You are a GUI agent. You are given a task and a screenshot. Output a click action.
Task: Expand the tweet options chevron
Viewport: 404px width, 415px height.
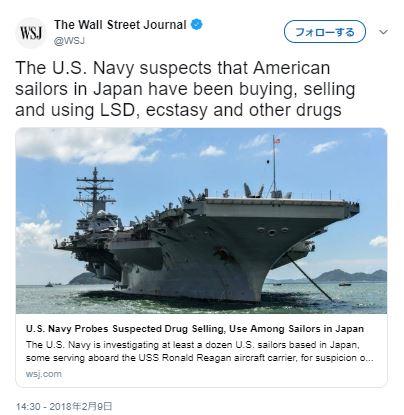click(384, 32)
